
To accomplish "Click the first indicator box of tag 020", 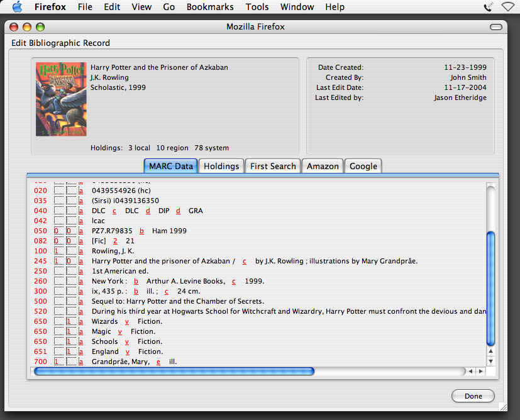I will pyautogui.click(x=58, y=191).
